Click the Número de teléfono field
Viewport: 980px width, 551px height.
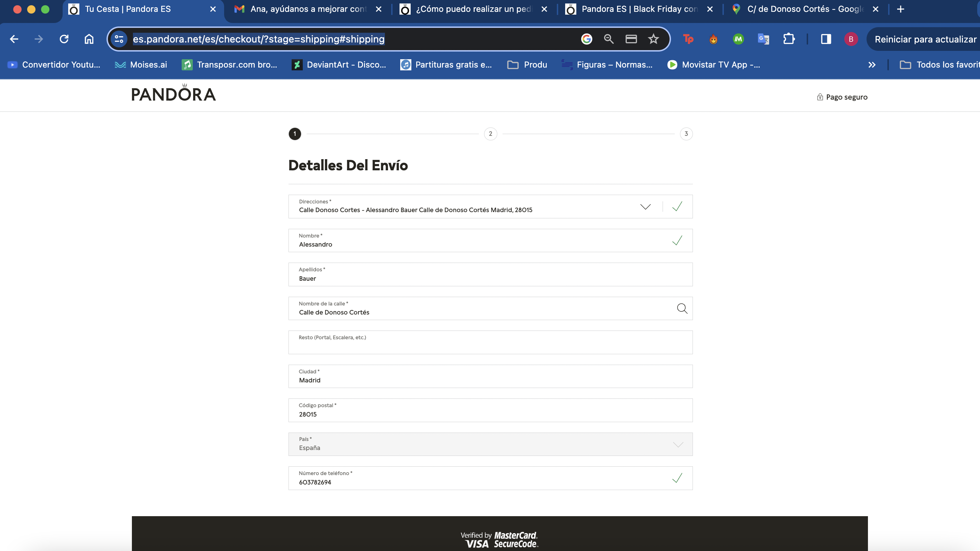tap(490, 478)
